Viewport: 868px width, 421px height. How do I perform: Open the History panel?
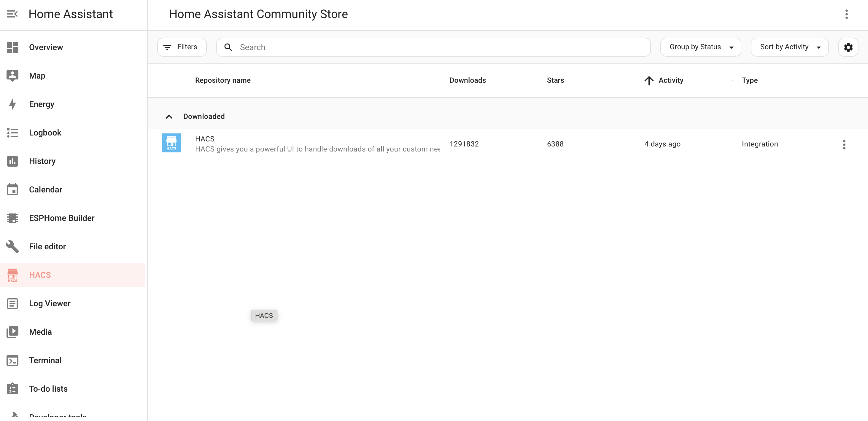[x=42, y=161]
